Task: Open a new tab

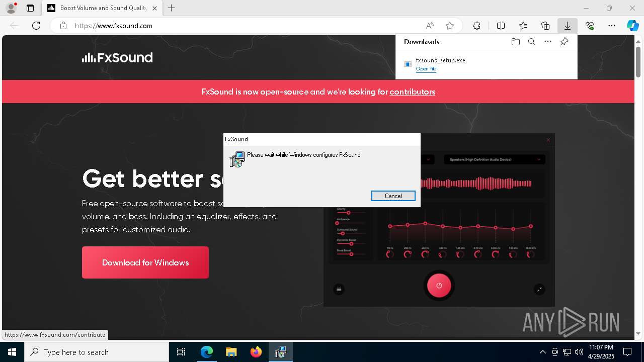Action: 171,8
